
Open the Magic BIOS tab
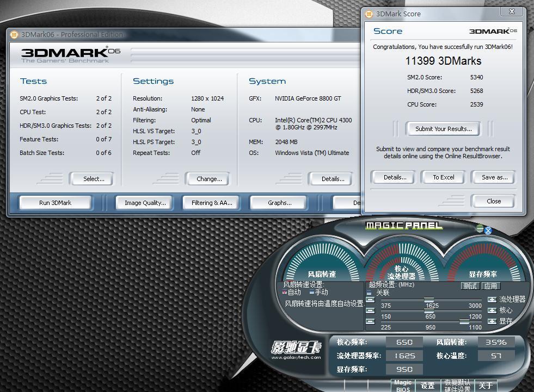click(403, 385)
